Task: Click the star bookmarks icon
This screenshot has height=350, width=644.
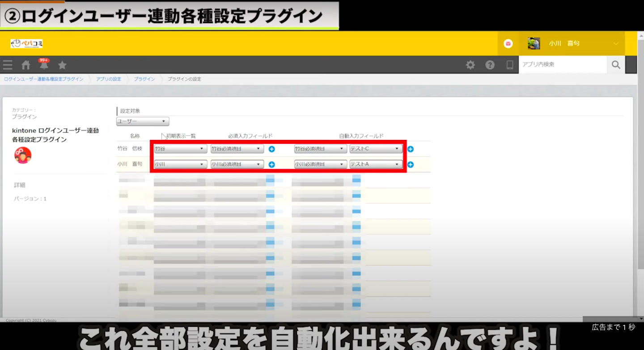Action: (x=62, y=65)
